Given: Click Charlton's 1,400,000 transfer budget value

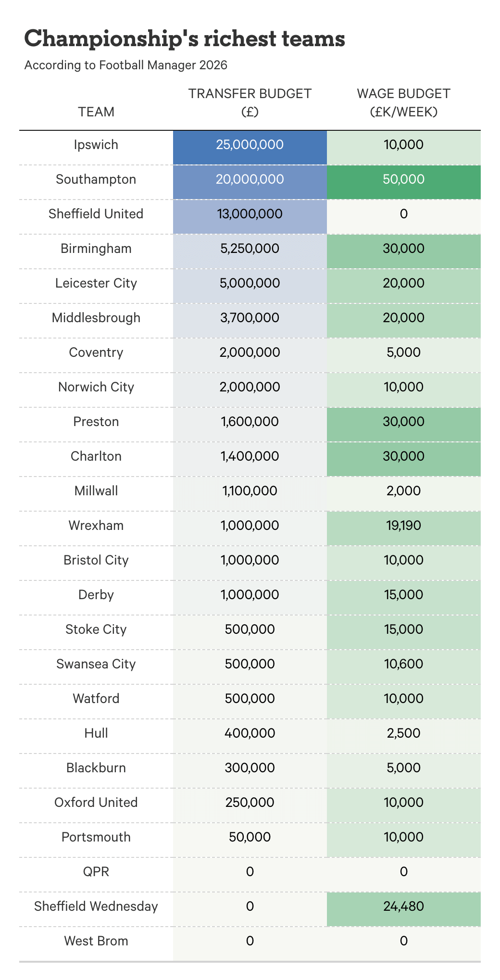Looking at the screenshot, I should (250, 456).
